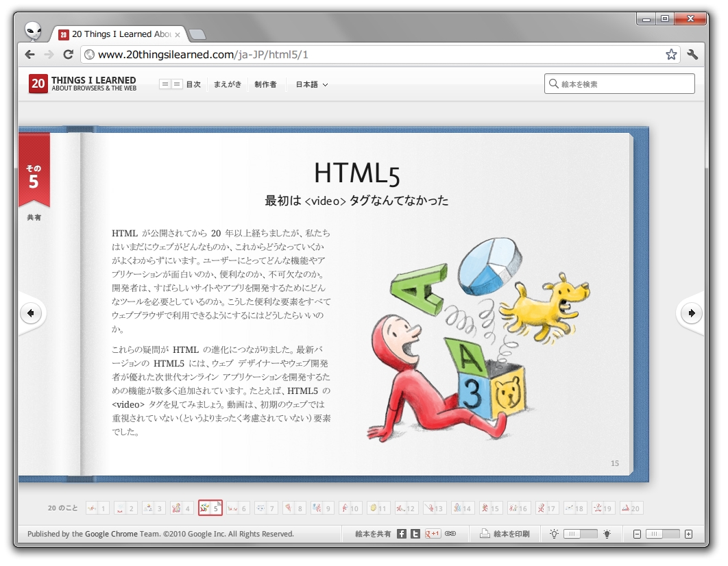Switch to the list view toggle
This screenshot has width=728, height=566.
click(164, 84)
